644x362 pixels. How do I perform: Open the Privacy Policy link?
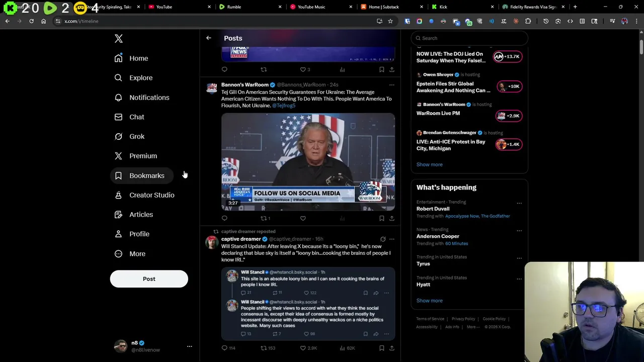(x=463, y=319)
